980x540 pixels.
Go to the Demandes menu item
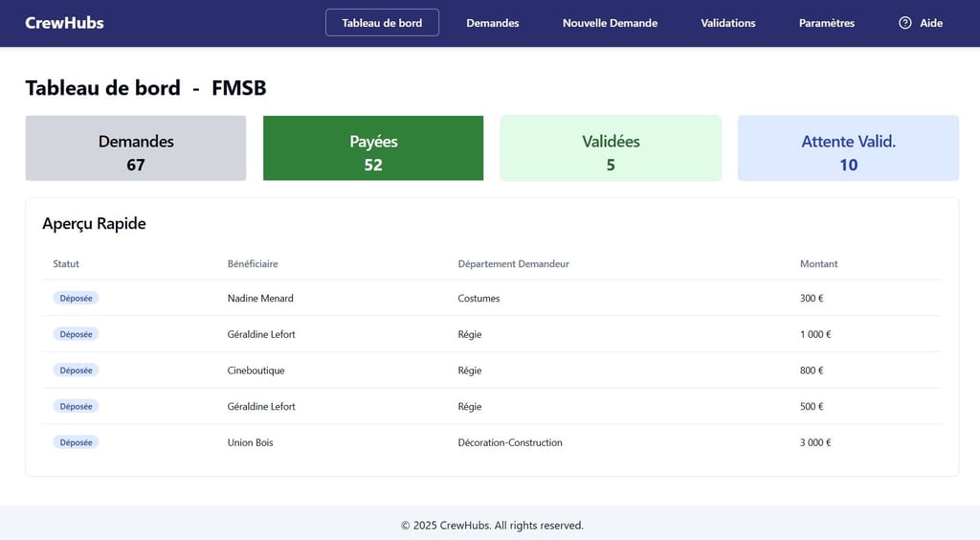493,23
